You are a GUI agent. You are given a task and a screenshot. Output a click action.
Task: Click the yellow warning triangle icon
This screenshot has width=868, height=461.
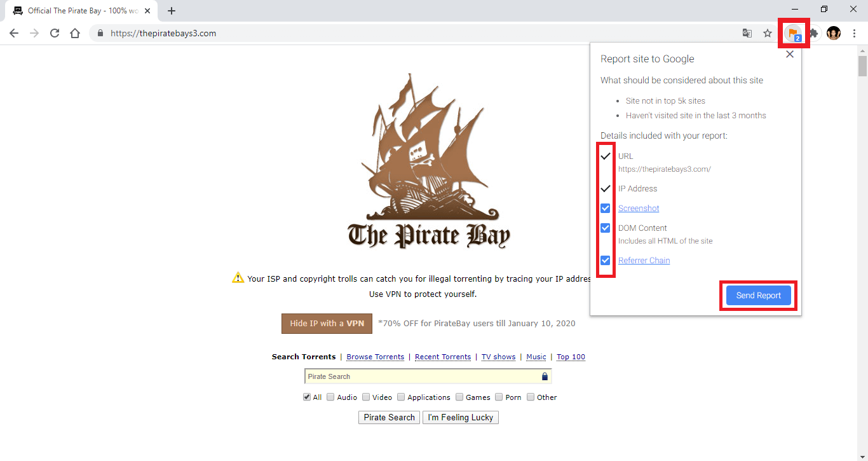point(238,278)
